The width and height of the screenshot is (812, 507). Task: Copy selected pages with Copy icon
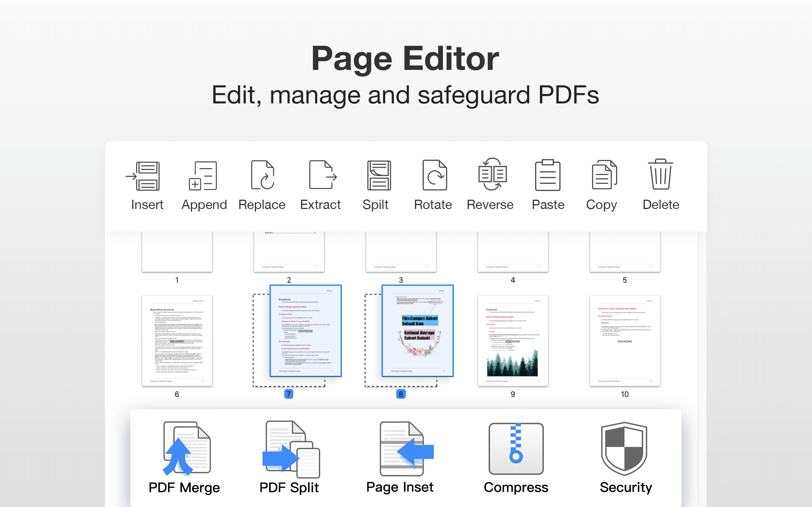[604, 175]
